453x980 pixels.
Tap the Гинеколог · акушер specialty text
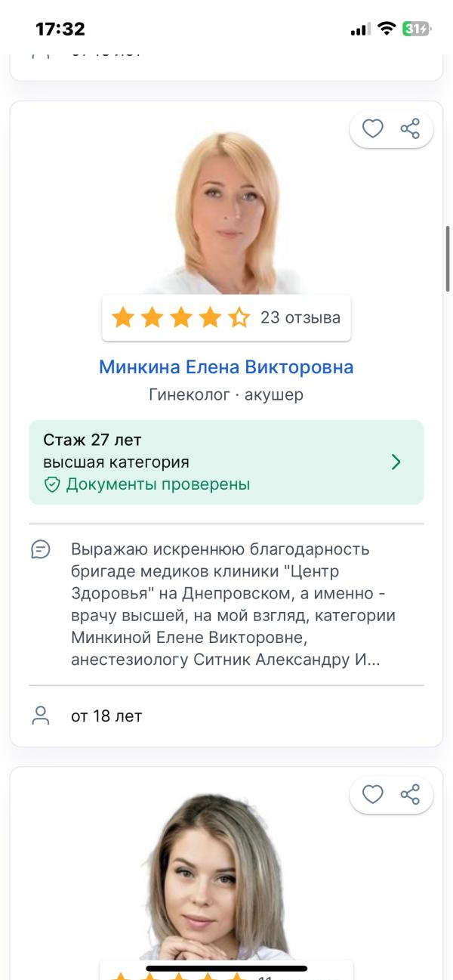(226, 394)
